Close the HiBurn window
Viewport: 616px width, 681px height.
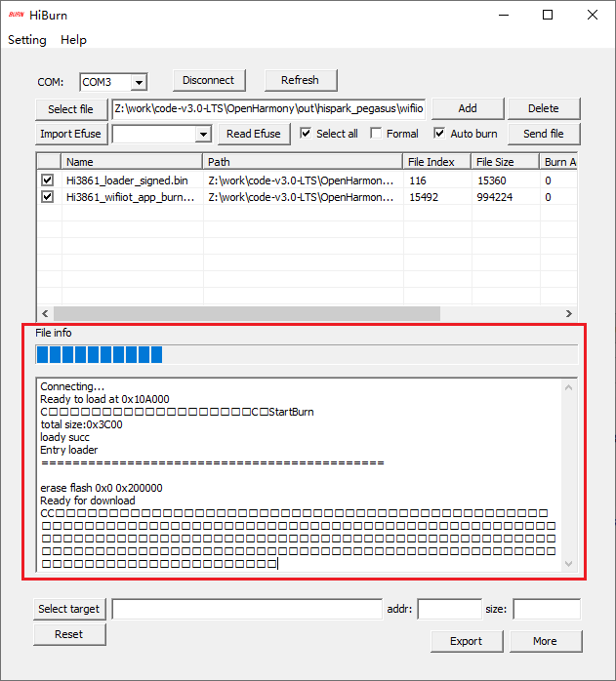tap(593, 16)
